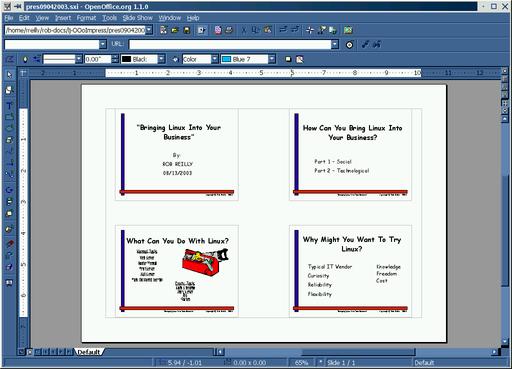The height and width of the screenshot is (369, 512).
Task: Select the What Can You Do With Linux slide
Action: [x=177, y=271]
